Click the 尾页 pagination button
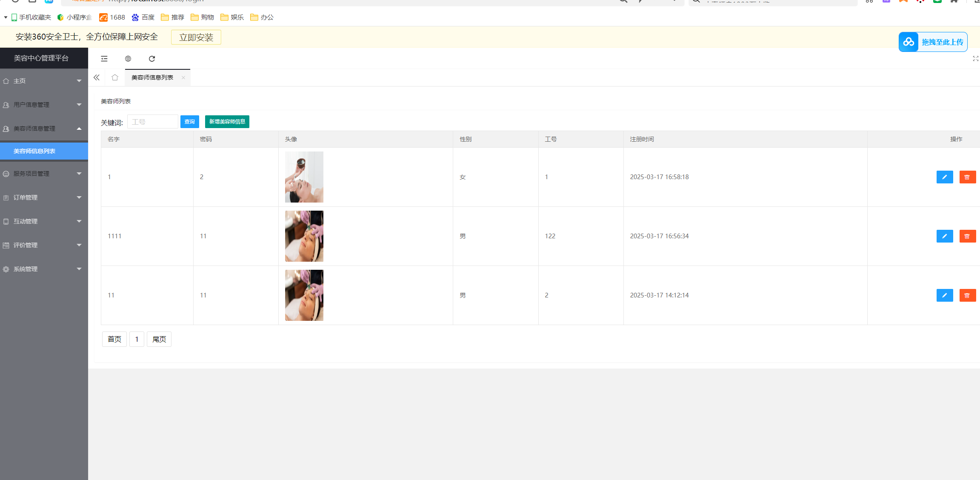Viewport: 980px width, 480px height. click(x=159, y=339)
